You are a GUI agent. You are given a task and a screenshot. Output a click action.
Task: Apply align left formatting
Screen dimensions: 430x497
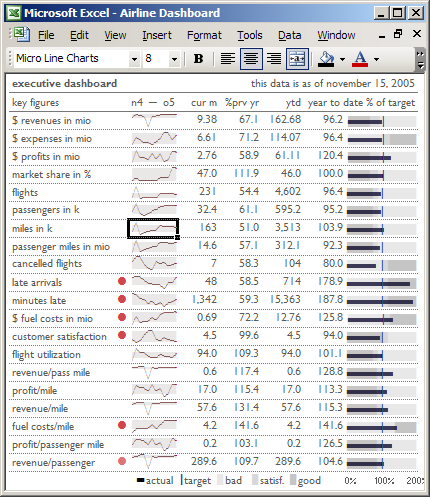point(228,59)
